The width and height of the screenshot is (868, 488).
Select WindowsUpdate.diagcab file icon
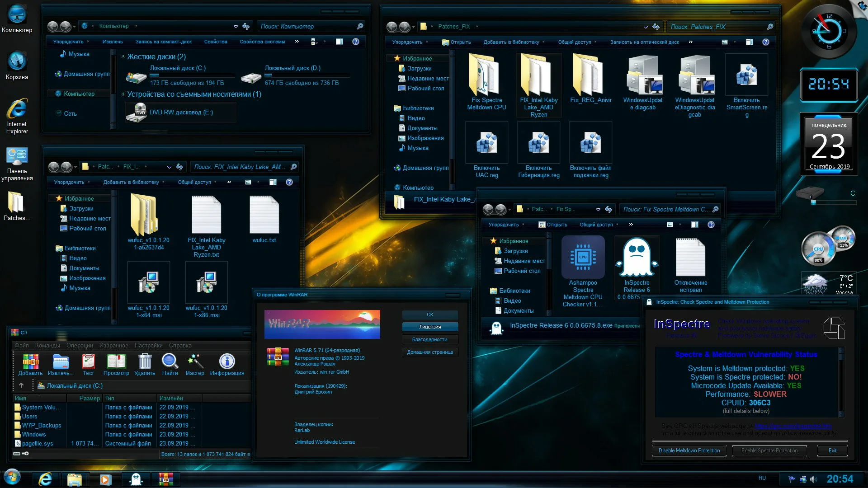643,82
